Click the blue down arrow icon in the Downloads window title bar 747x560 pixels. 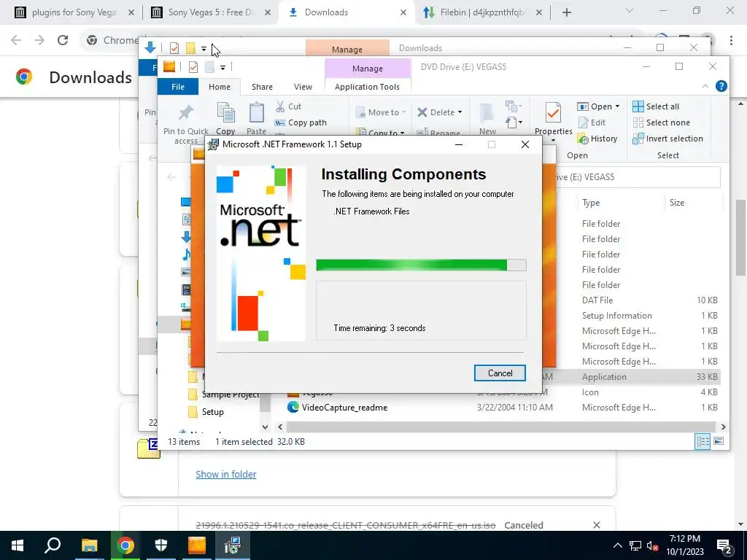150,47
